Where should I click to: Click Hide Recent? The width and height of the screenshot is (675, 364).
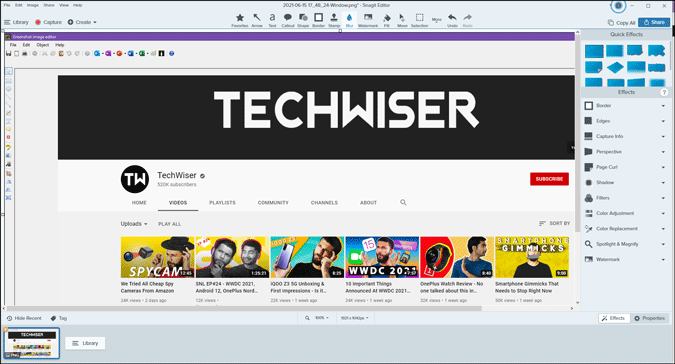pyautogui.click(x=24, y=318)
